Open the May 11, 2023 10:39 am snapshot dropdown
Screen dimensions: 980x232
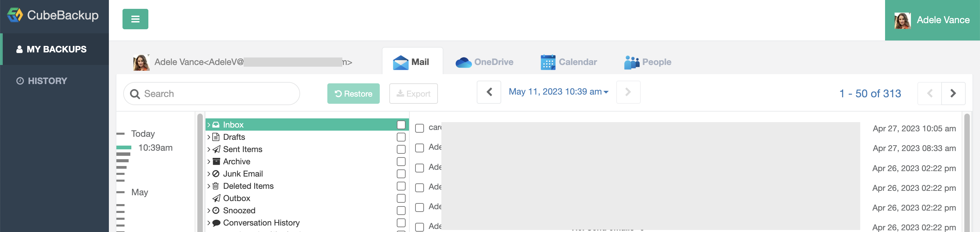click(x=558, y=92)
